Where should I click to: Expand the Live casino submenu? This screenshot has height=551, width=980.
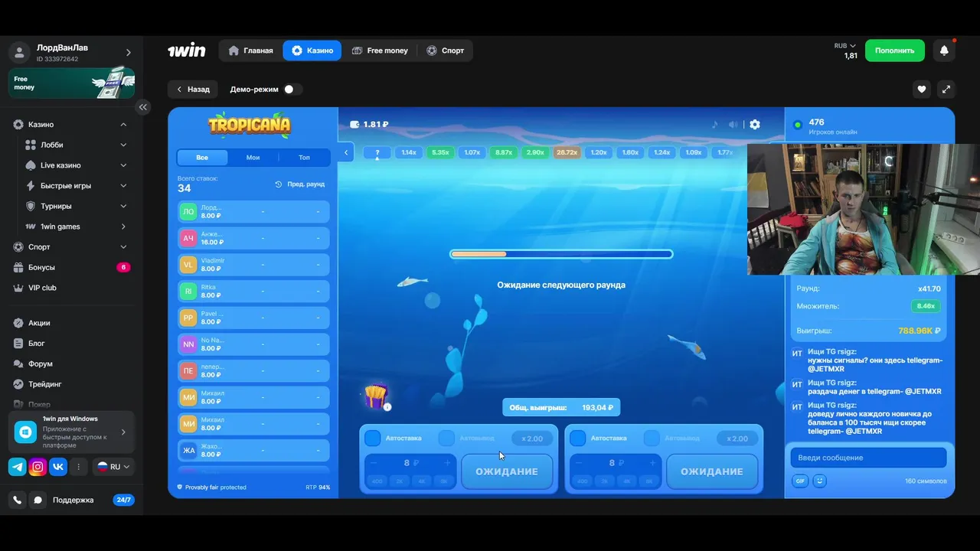click(x=123, y=165)
